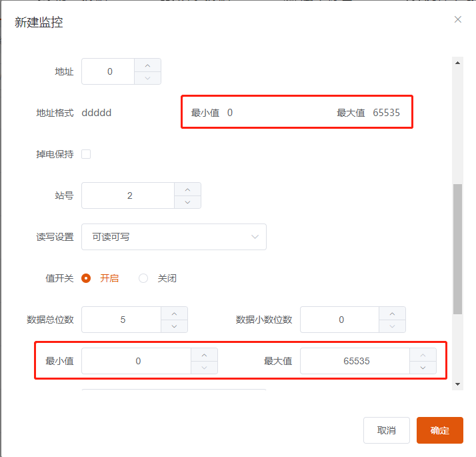Screen dimensions: 476x457
Task: Increase the 地址 value with up arrow
Action: pos(147,65)
